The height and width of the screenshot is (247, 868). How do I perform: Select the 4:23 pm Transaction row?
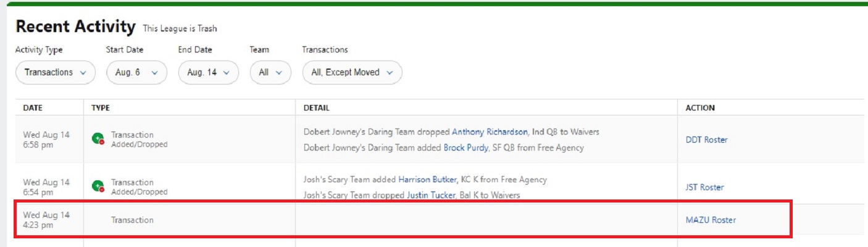[403, 220]
